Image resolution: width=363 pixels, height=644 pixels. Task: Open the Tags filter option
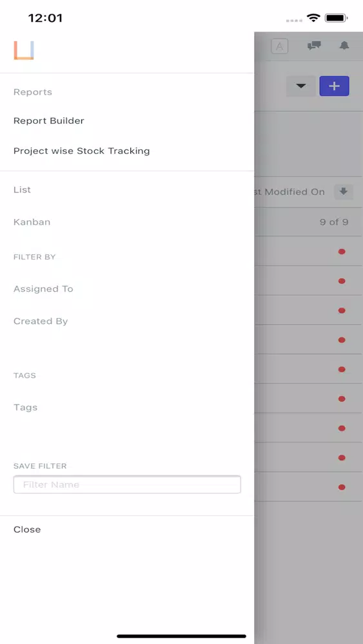(26, 408)
